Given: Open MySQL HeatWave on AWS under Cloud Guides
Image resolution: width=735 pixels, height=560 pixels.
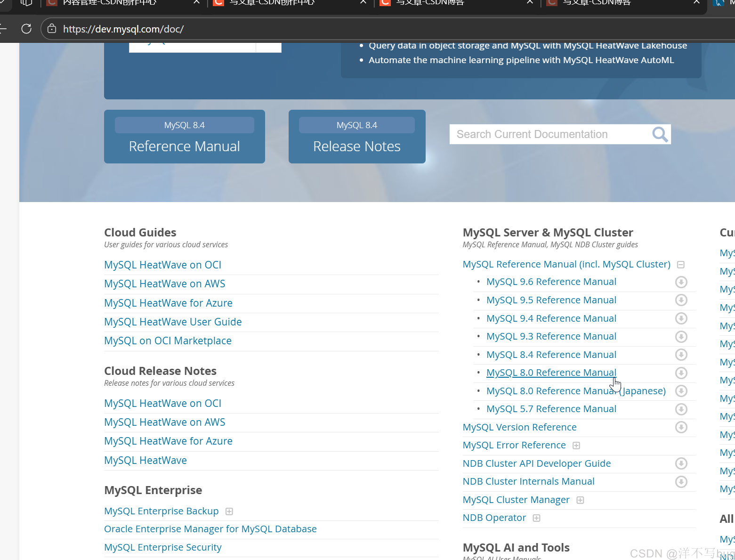Looking at the screenshot, I should coord(164,284).
